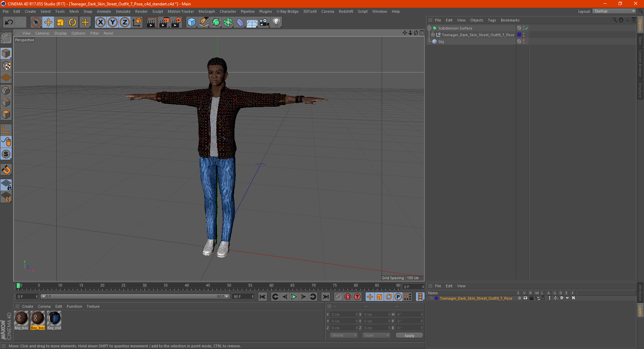Toggle layer view eye icon
The width and height of the screenshot is (644, 349).
point(525,298)
